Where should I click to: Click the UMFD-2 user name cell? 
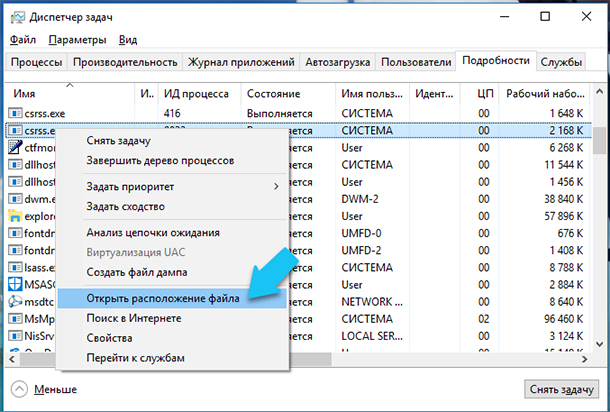(361, 250)
